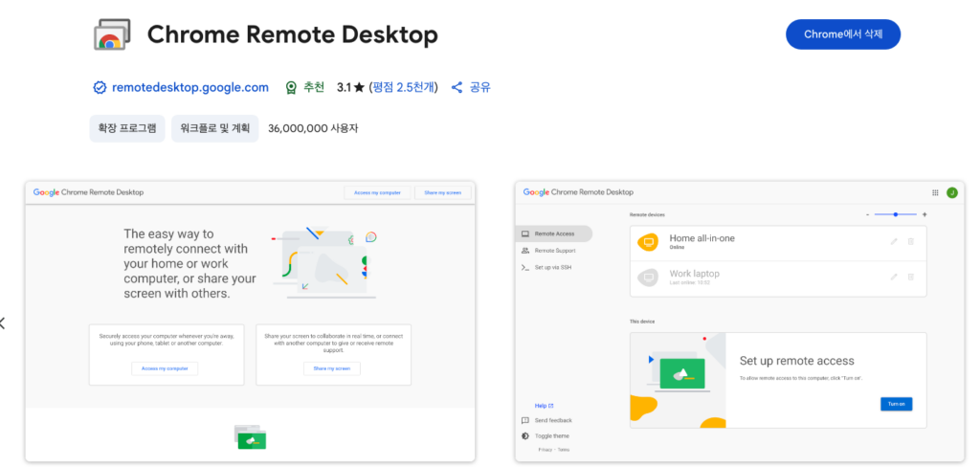
Task: Click the 공유 share icon
Action: pos(457,87)
